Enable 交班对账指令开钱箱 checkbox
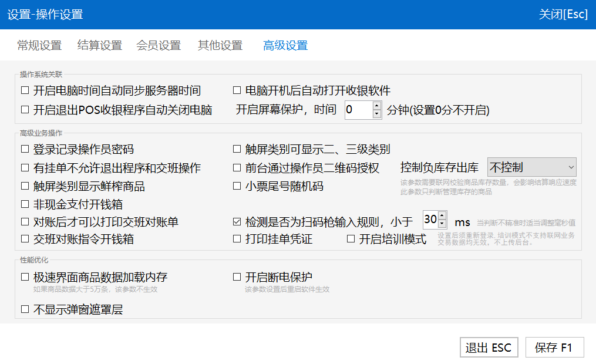Screen dimensions: 596x364 [25, 238]
